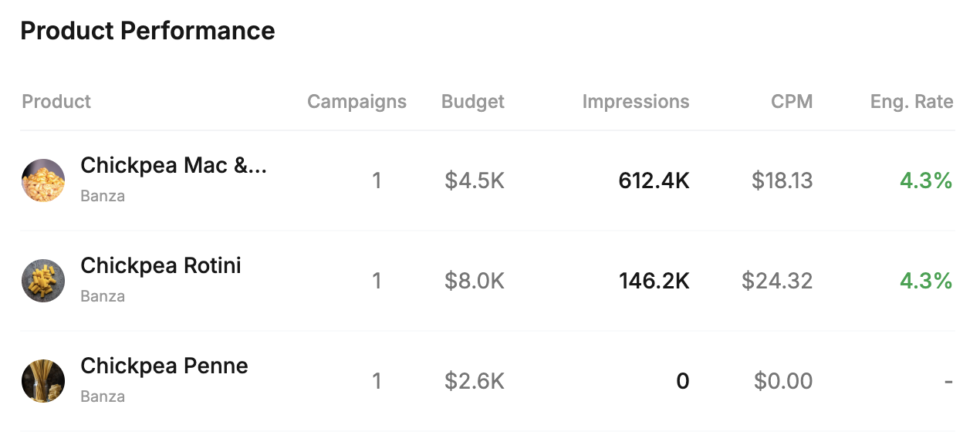The image size is (980, 435).
Task: Open the Chickpea Rotini product name
Action: point(161,266)
